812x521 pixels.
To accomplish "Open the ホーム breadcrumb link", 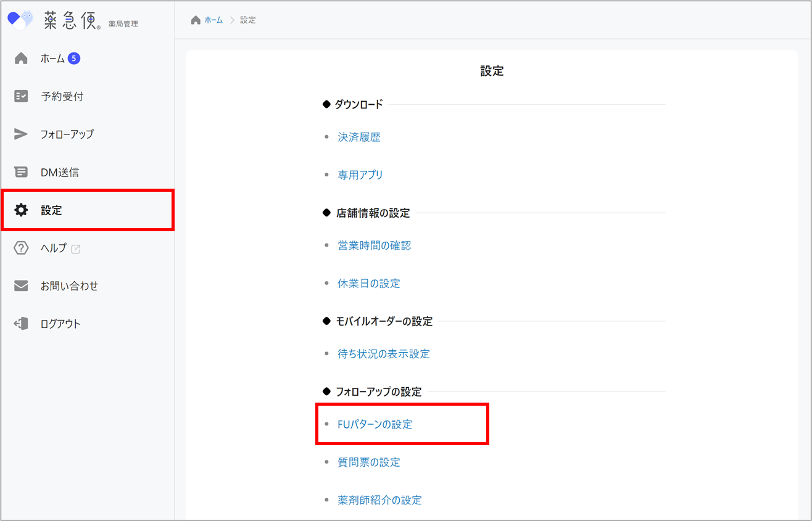I will tap(213, 20).
